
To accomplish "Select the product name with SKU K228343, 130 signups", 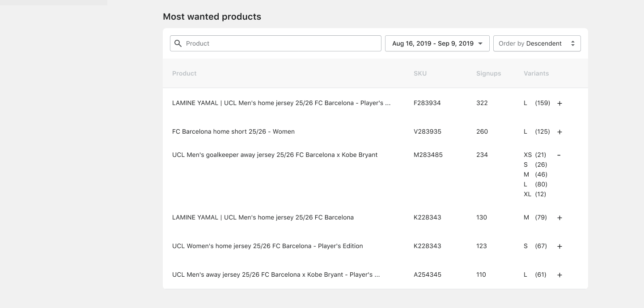I will [x=263, y=217].
